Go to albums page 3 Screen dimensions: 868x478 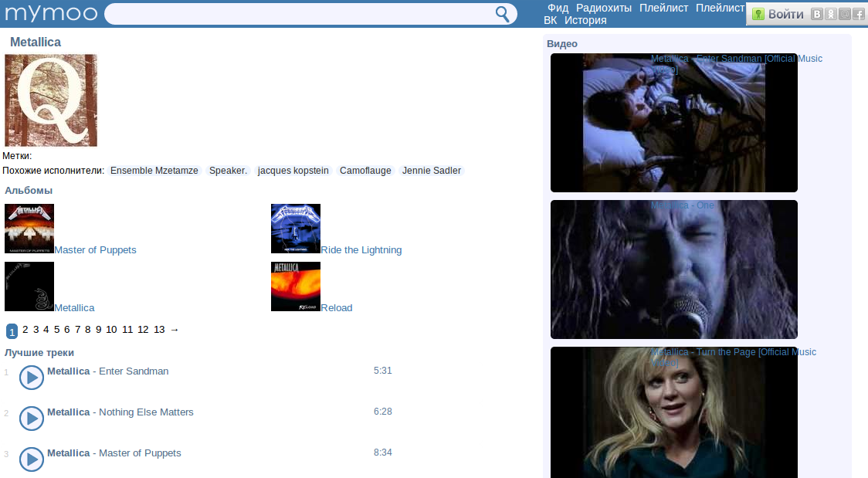click(x=36, y=330)
